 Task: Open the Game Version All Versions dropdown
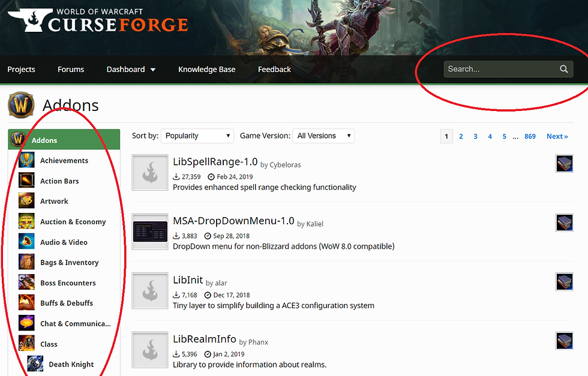[x=323, y=136]
